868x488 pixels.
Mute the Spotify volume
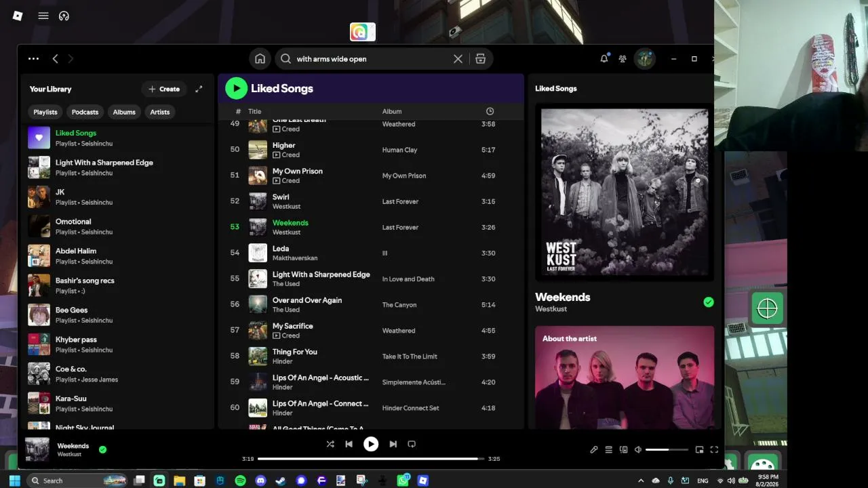(638, 449)
